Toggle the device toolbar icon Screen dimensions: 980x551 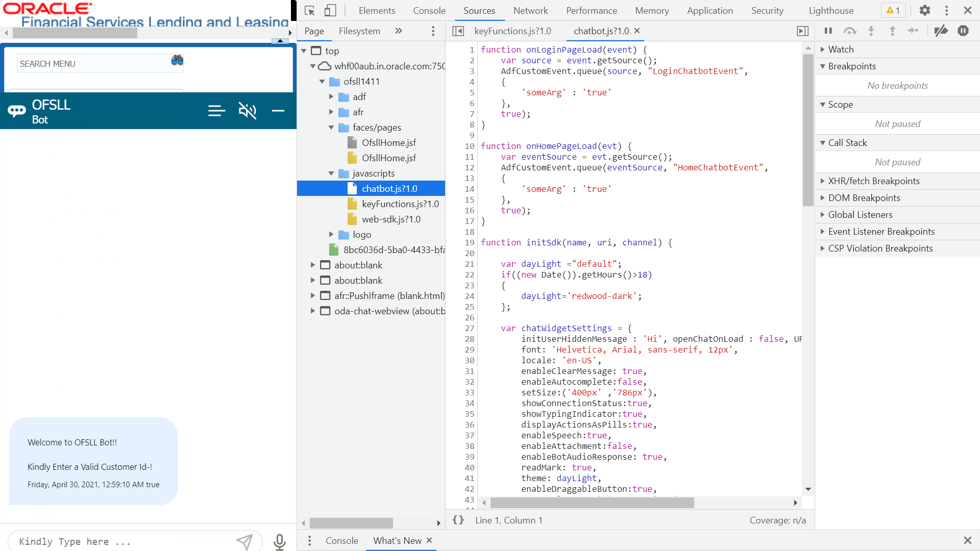click(x=330, y=10)
